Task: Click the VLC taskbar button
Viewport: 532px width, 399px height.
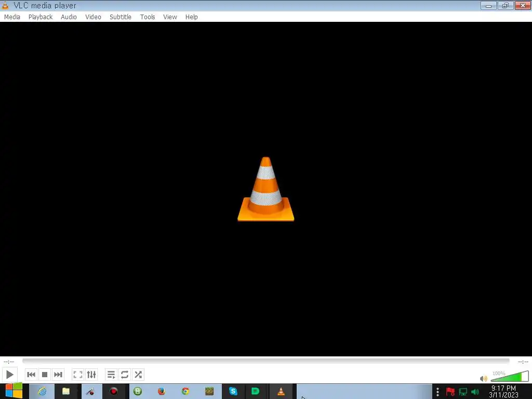Action: coord(281,391)
